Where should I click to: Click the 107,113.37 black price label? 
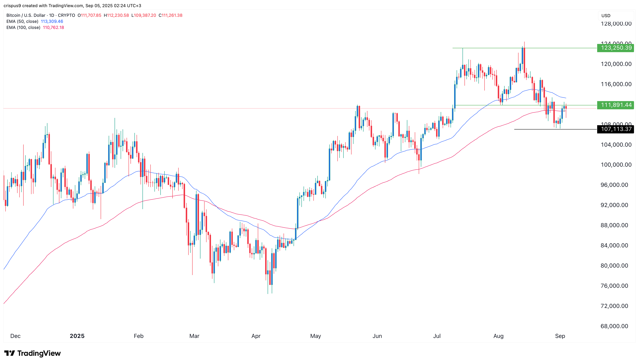[615, 129]
